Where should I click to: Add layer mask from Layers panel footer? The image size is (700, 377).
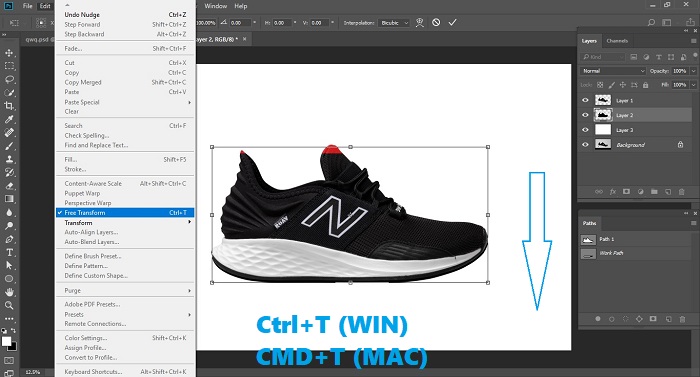(x=626, y=192)
